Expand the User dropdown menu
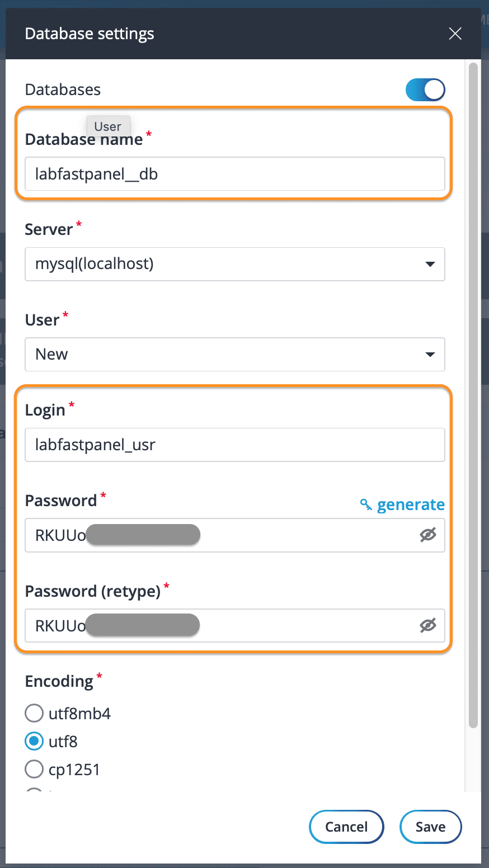This screenshot has width=489, height=868. (x=234, y=355)
